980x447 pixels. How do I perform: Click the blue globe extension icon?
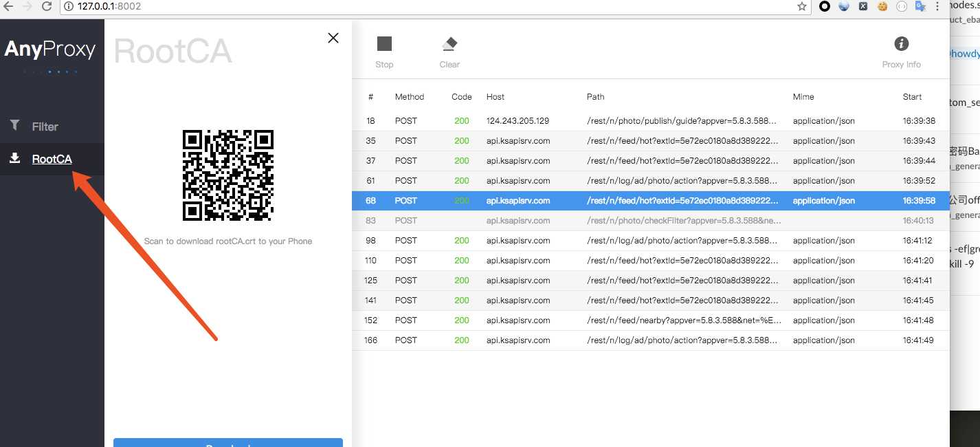845,6
